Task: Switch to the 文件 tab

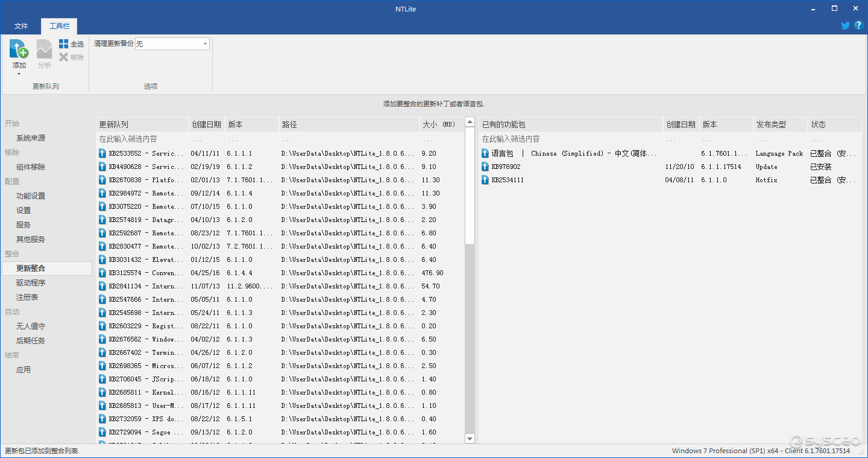Action: point(21,26)
